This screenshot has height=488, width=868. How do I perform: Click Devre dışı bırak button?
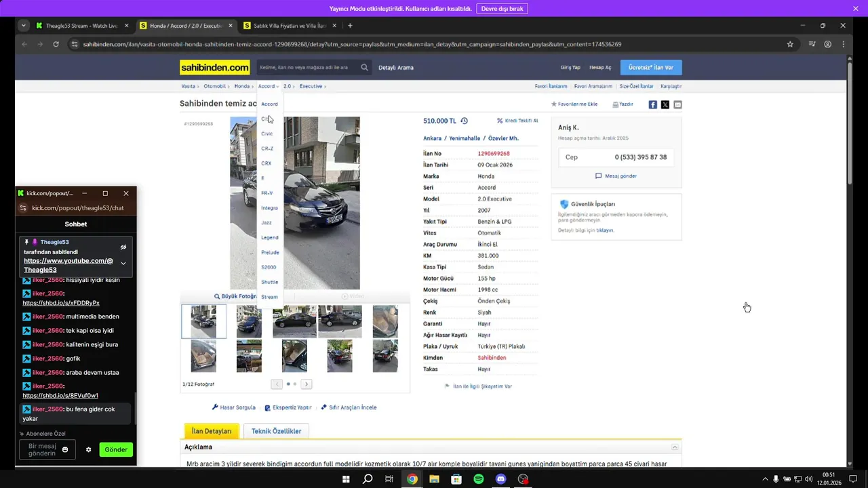click(502, 9)
